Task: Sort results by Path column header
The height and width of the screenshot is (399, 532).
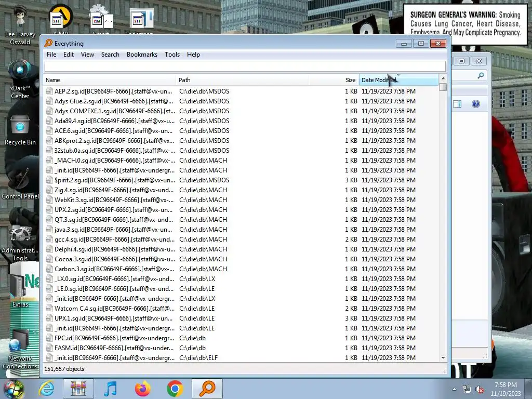Action: (242, 80)
